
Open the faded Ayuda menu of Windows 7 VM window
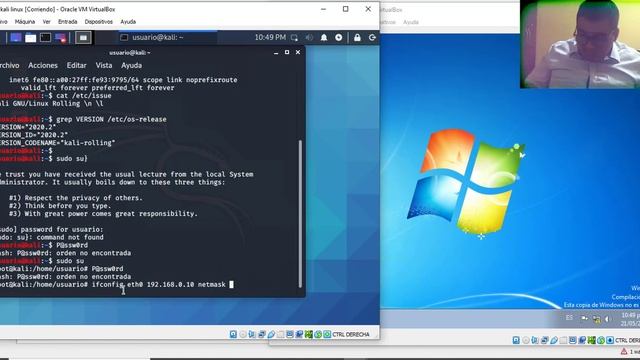pyautogui.click(x=411, y=22)
